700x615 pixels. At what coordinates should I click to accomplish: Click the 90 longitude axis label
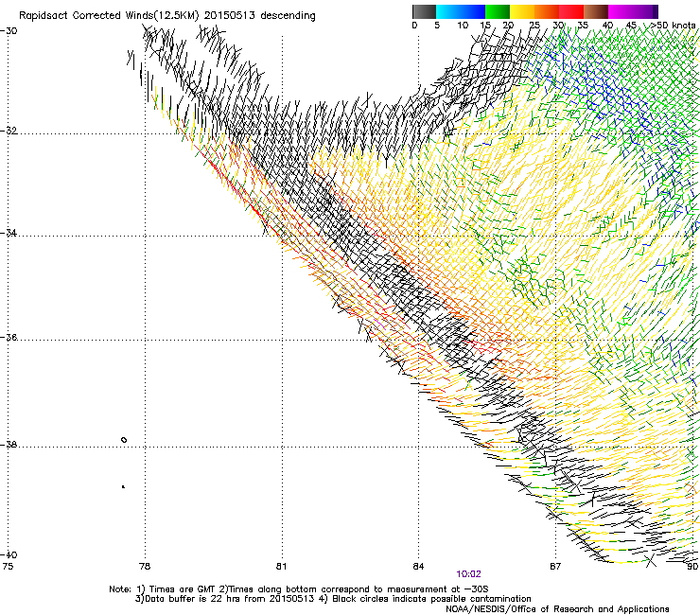point(692,567)
